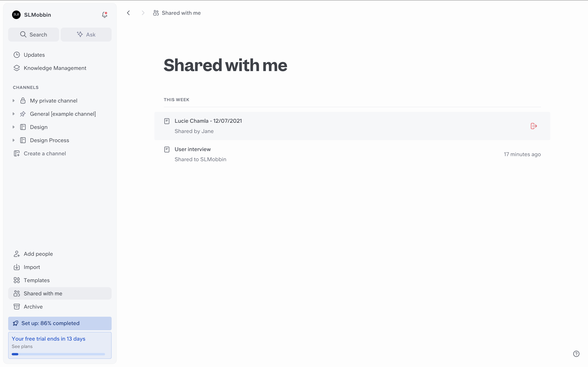Click the SLMobbin workspace avatar
The width and height of the screenshot is (588, 367).
(x=16, y=15)
